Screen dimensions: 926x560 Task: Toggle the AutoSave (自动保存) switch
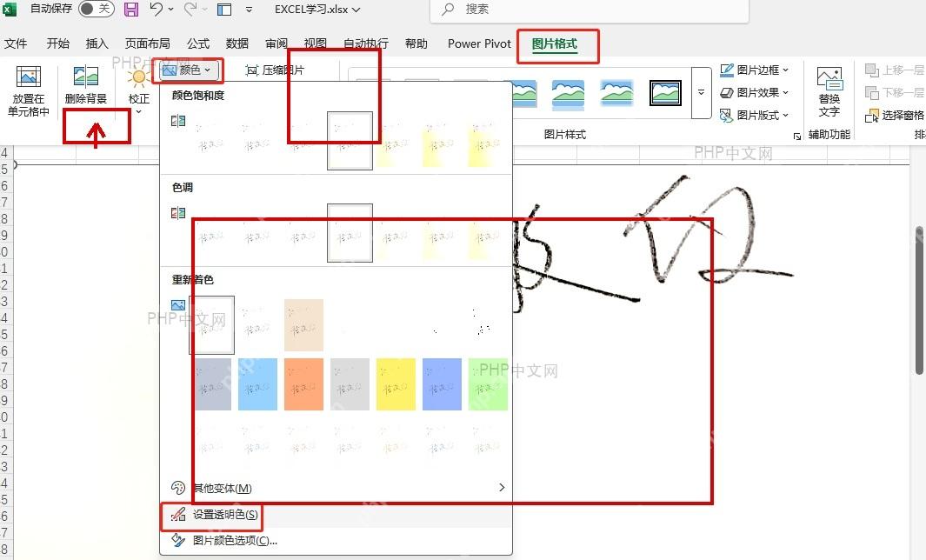pos(96,9)
